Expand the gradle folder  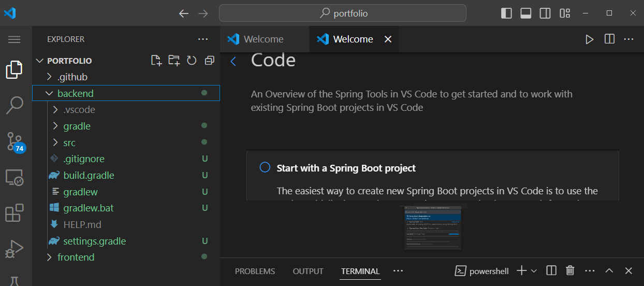(126, 126)
